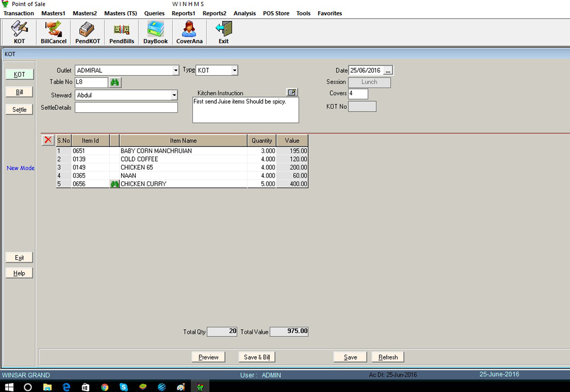
Task: Click the Date field showing 25/06/2016
Action: [x=366, y=71]
